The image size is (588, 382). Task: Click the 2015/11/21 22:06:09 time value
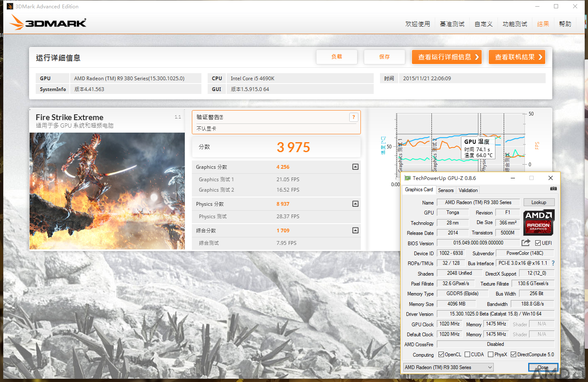pyautogui.click(x=427, y=79)
